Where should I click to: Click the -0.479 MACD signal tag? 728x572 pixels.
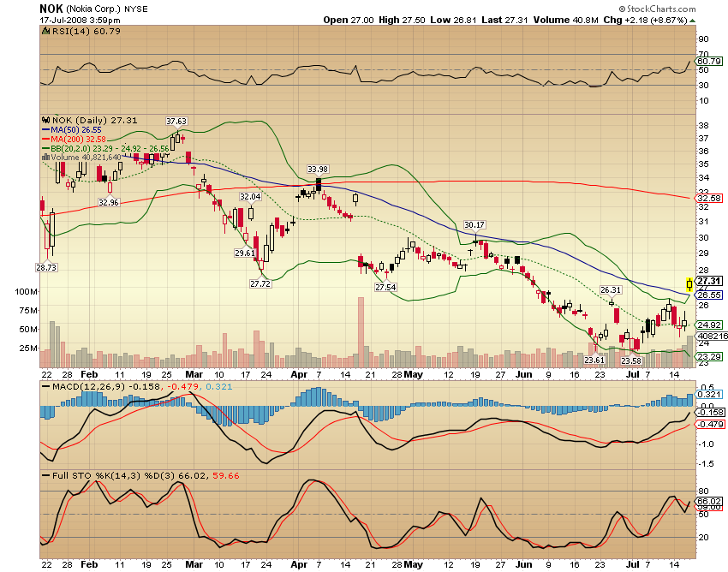point(709,425)
